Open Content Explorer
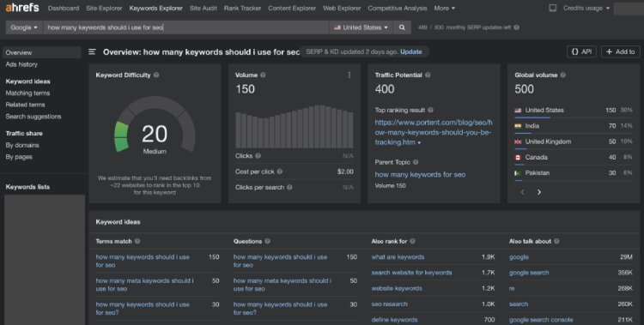 (292, 9)
